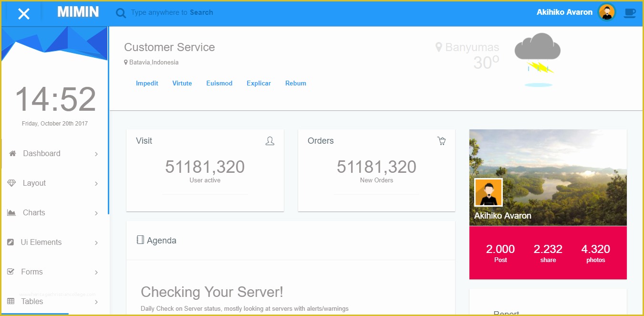
Task: Click the Impedit link
Action: [147, 83]
